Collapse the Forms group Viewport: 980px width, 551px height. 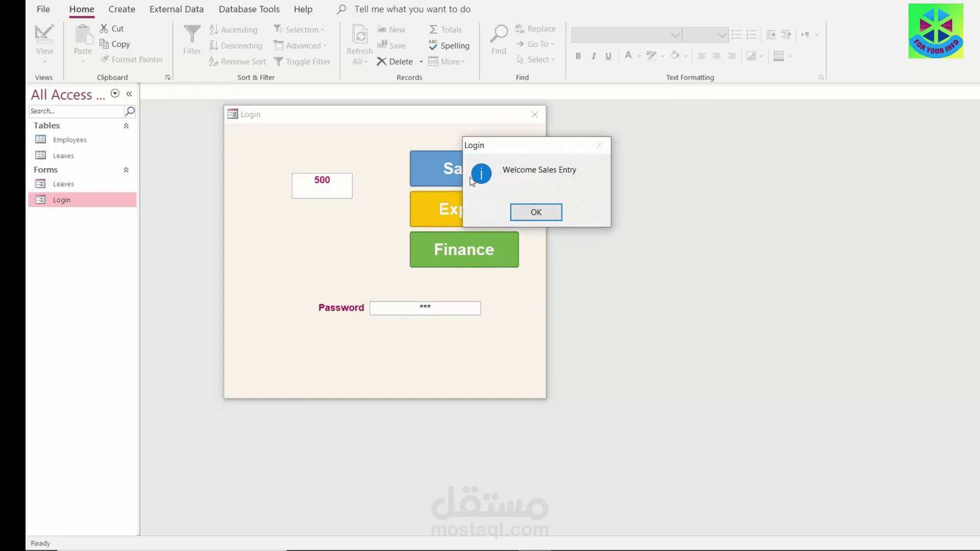coord(126,170)
